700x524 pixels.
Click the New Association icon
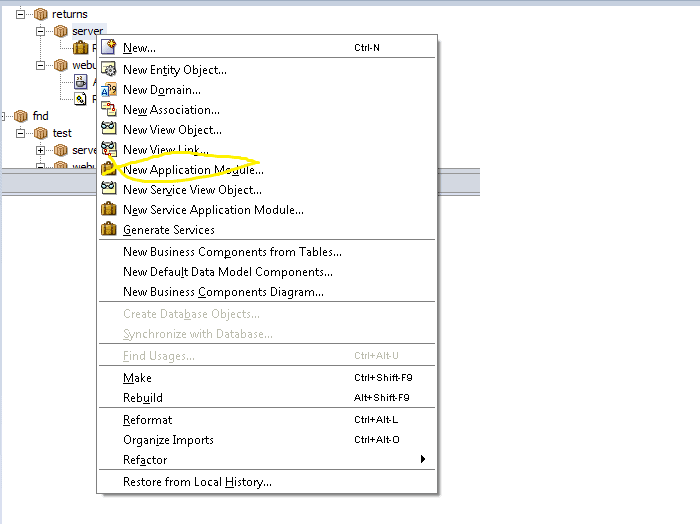109,110
